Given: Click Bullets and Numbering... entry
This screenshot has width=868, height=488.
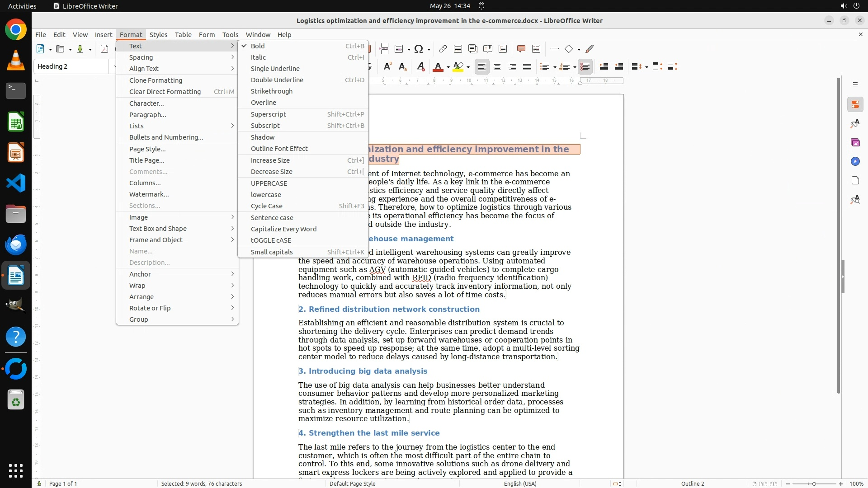Looking at the screenshot, I should pos(166,137).
